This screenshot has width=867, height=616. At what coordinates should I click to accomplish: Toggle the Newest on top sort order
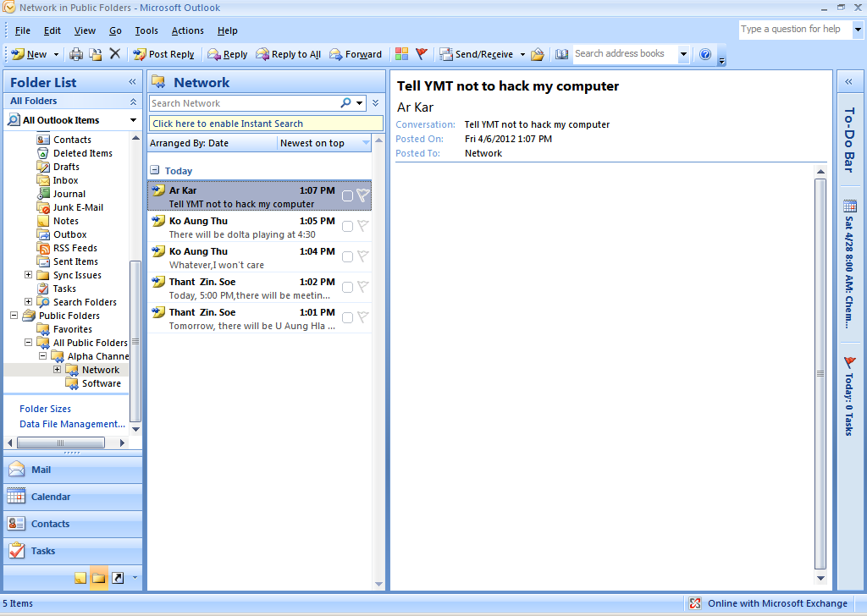click(x=324, y=143)
